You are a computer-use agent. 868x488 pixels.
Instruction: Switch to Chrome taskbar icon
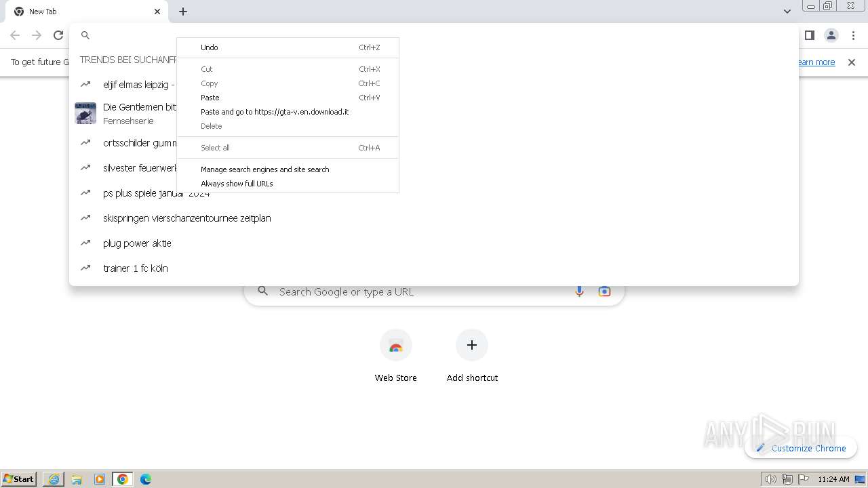click(123, 479)
